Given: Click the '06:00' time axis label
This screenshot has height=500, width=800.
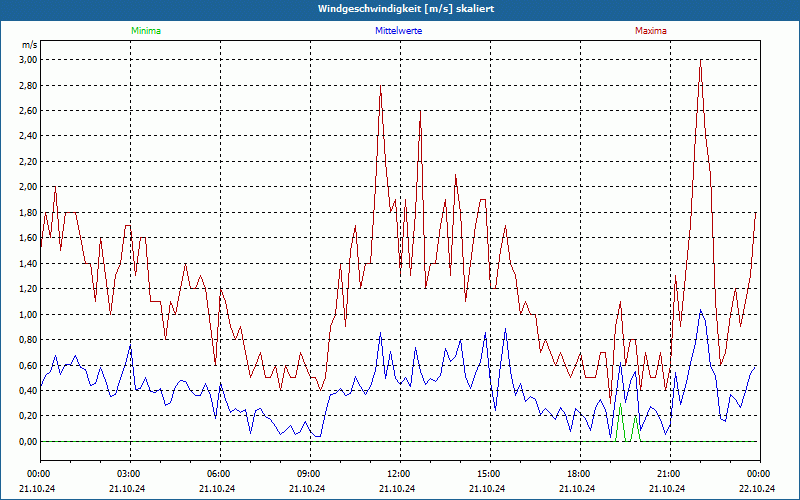Looking at the screenshot, I should pos(220,474).
